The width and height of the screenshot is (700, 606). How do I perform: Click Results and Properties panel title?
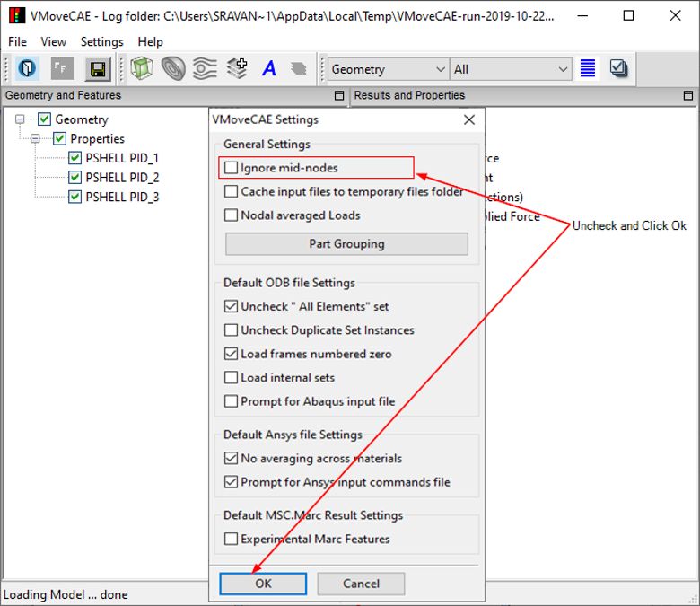tap(409, 95)
